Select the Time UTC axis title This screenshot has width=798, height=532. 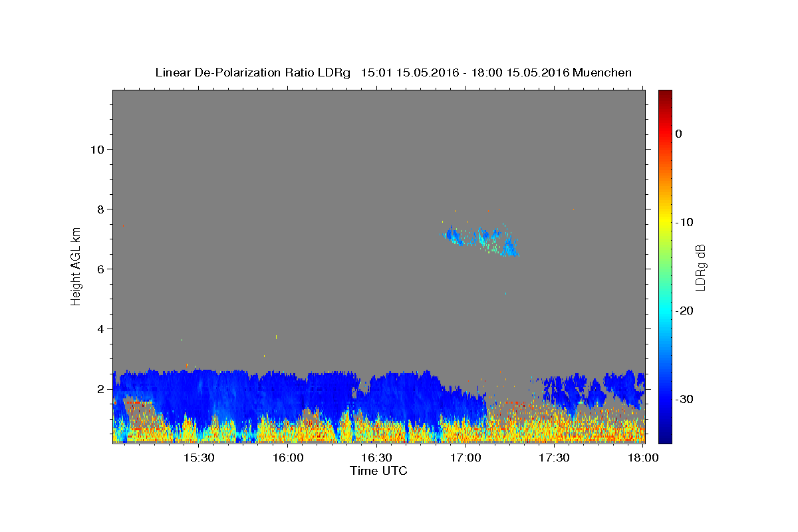pyautogui.click(x=378, y=471)
